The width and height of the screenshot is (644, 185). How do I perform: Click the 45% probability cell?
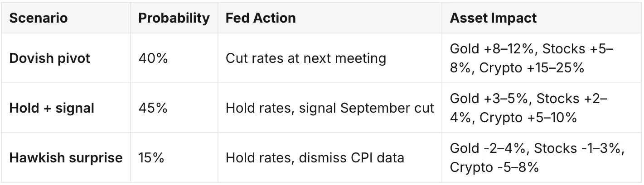tap(174, 108)
